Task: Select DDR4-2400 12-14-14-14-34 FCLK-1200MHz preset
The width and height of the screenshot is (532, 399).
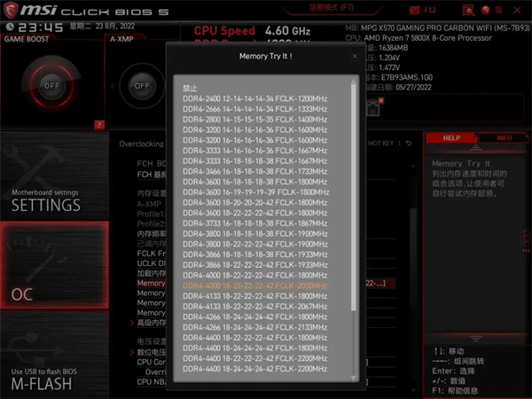Action: click(x=254, y=98)
